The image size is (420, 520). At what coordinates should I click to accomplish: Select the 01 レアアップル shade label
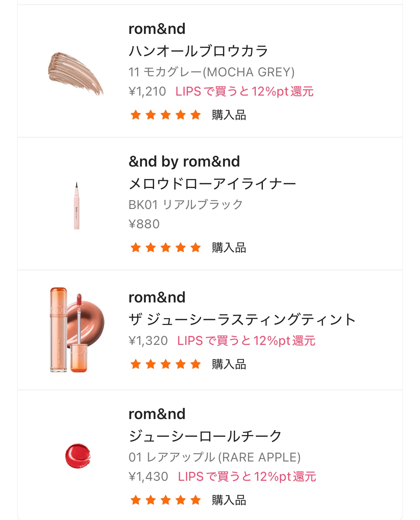214,457
